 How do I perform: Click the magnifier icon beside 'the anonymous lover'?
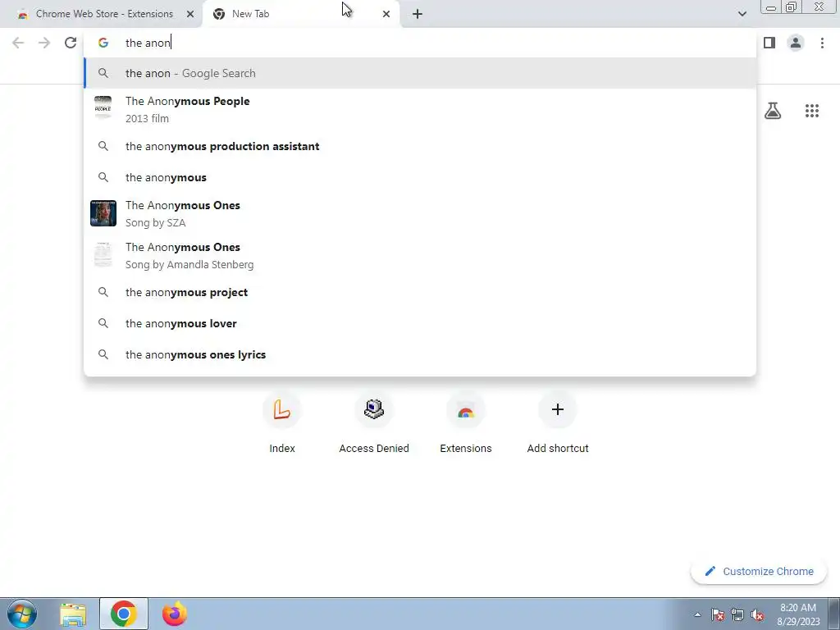click(x=103, y=323)
